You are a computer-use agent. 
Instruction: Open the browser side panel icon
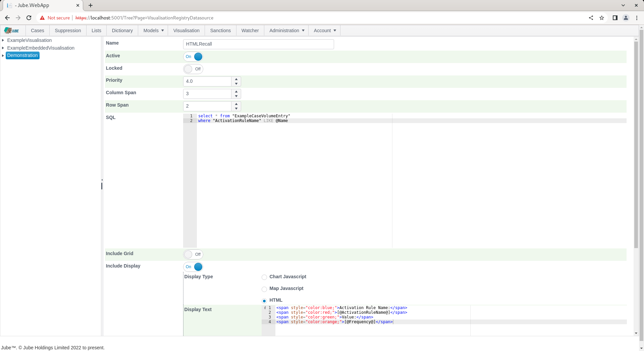point(615,18)
